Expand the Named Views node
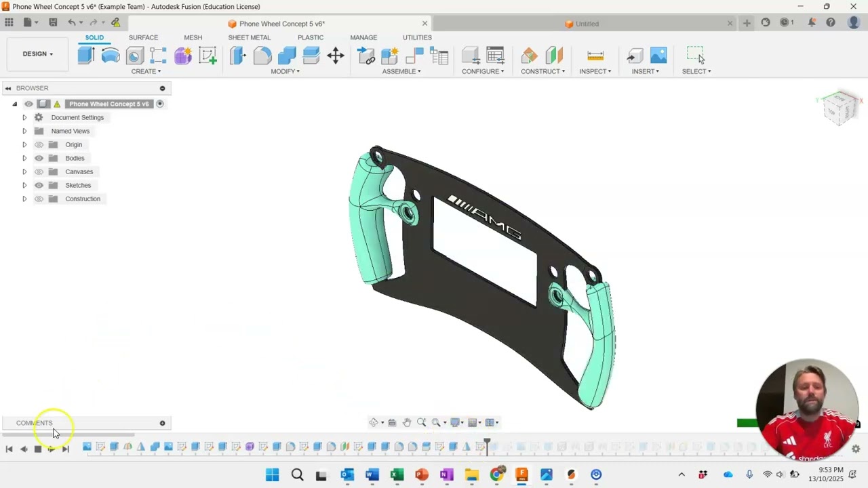This screenshot has height=488, width=868. [24, 131]
